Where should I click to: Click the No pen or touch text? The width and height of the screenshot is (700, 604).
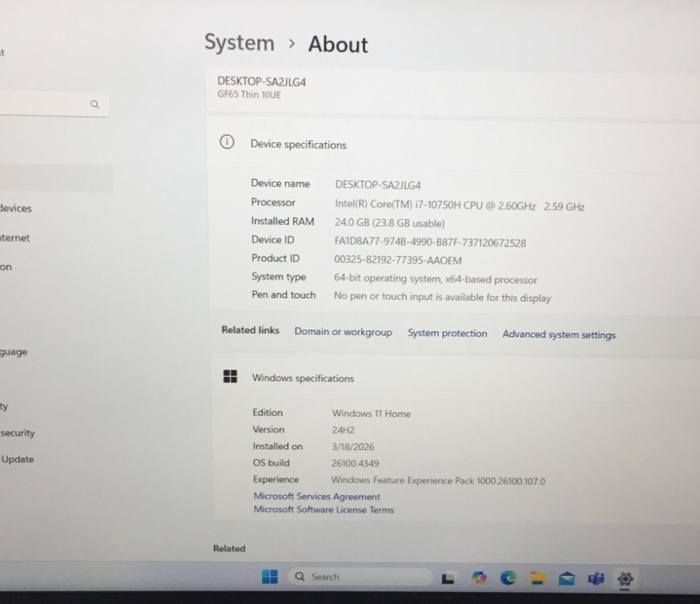click(442, 297)
